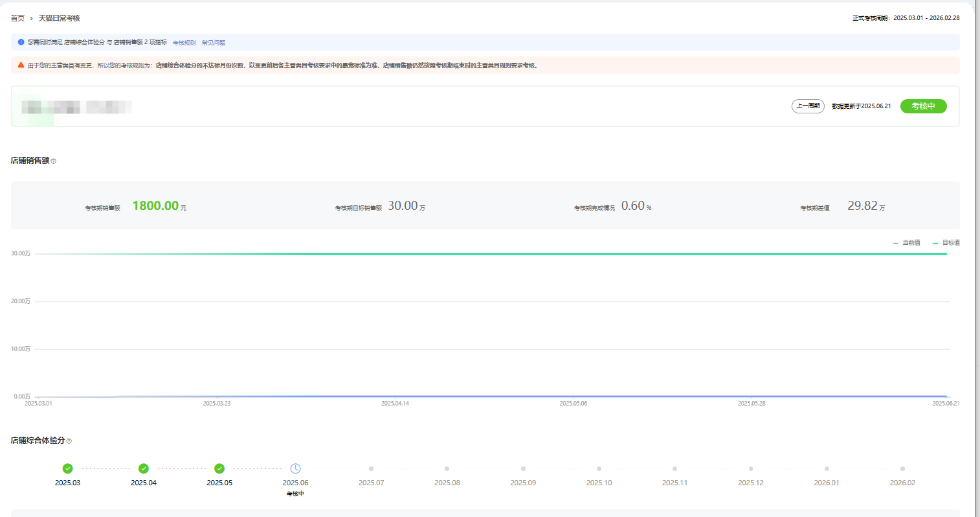The width and height of the screenshot is (980, 517).
Task: Open the 考核规则 link
Action: 184,43
